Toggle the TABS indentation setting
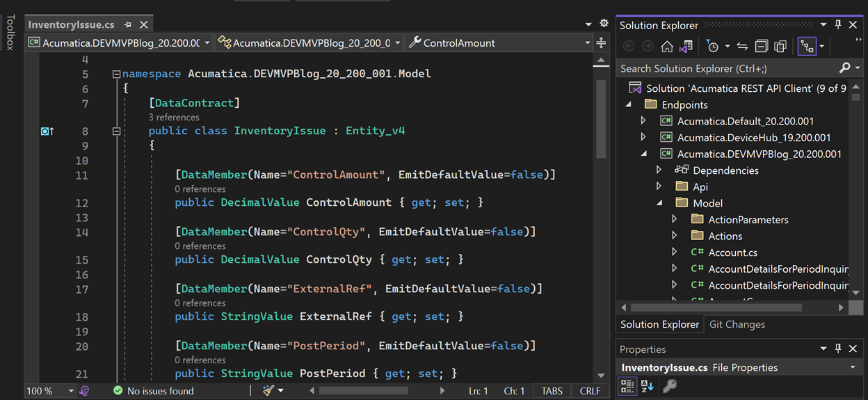Viewport: 868px width, 400px height. [552, 391]
